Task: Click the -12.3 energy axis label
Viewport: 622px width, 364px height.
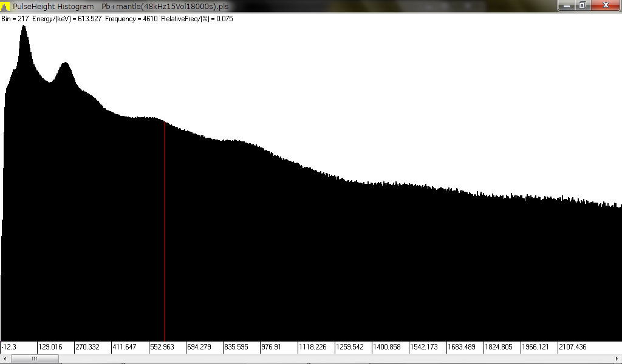Action: tap(10, 347)
